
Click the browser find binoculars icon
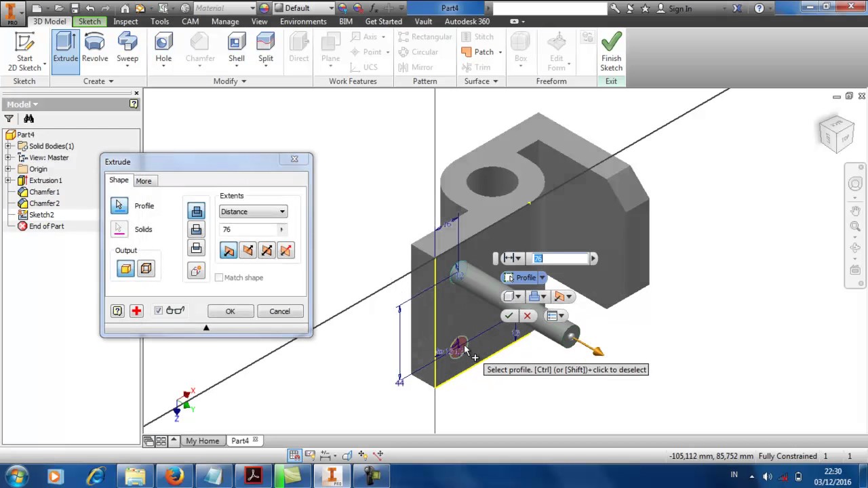28,119
